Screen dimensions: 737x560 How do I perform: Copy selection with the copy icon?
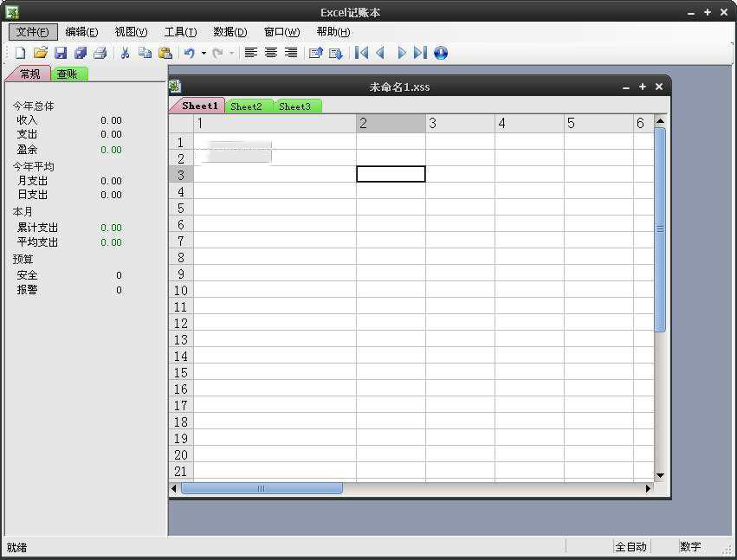click(x=145, y=53)
